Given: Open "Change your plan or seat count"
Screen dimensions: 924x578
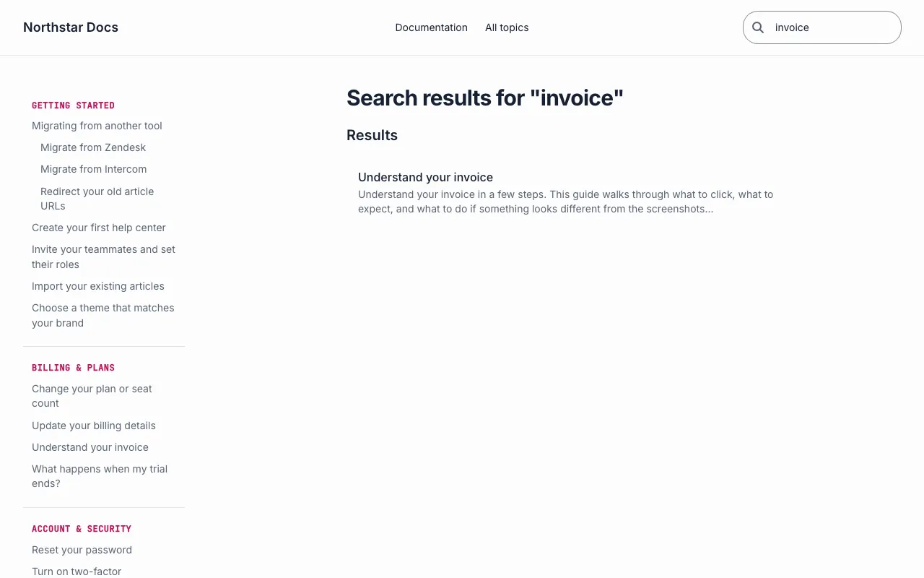Looking at the screenshot, I should point(92,396).
